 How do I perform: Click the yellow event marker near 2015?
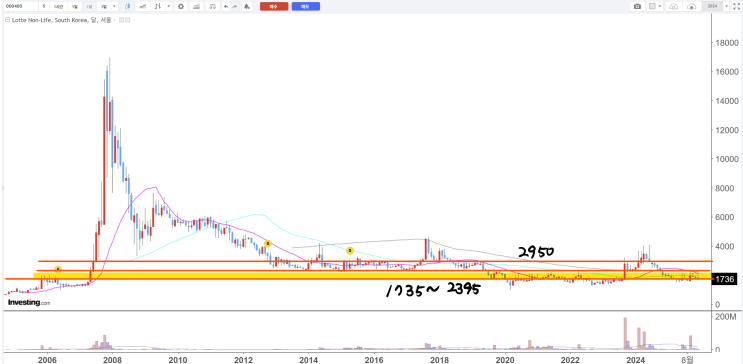click(350, 250)
